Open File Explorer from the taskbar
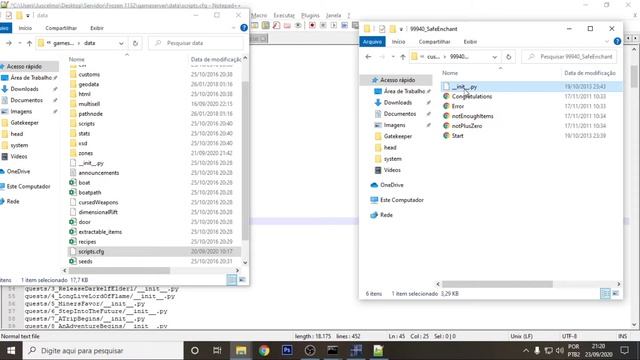 241,351
